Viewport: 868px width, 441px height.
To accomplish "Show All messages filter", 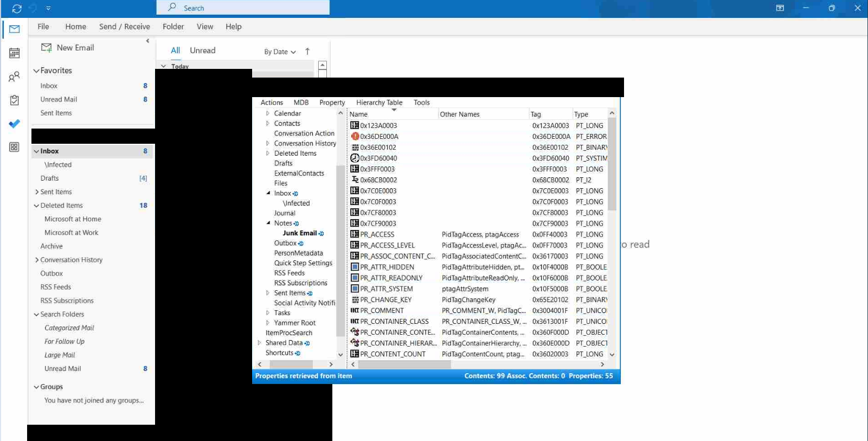I will pos(176,50).
